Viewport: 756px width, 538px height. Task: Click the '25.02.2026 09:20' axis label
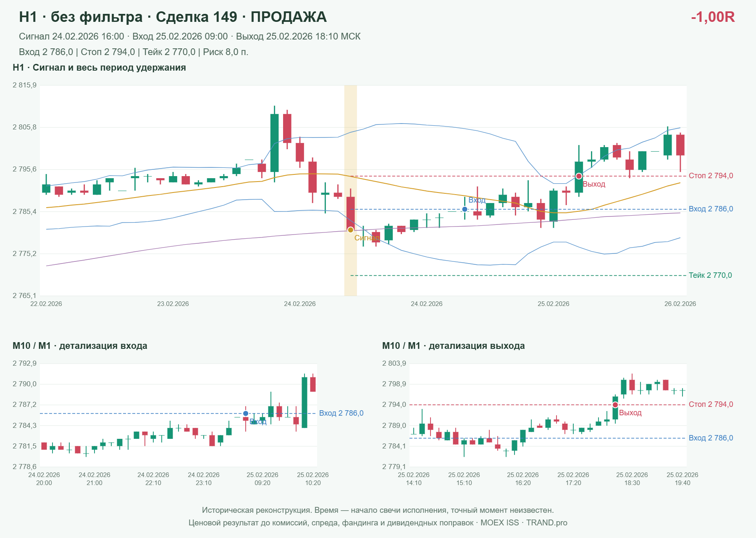[262, 479]
